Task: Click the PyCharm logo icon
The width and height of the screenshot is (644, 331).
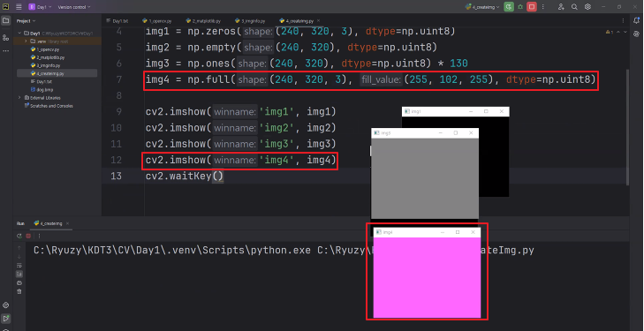Action: [6, 6]
